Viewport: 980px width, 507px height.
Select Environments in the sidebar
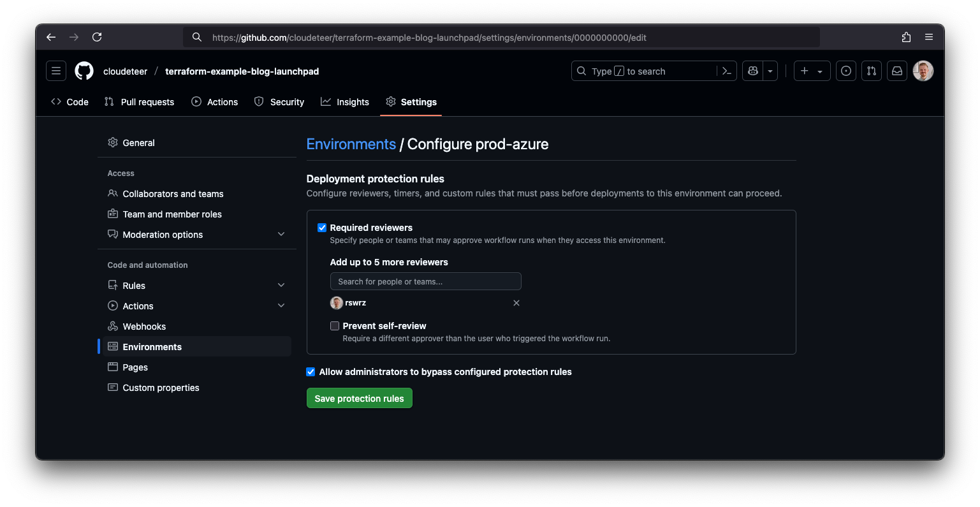point(197,347)
